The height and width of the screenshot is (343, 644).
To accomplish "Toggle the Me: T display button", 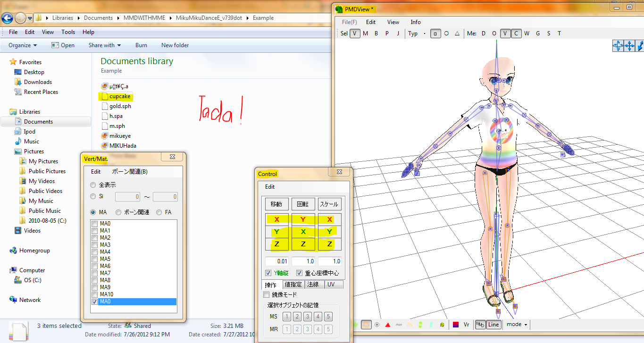I will point(560,33).
